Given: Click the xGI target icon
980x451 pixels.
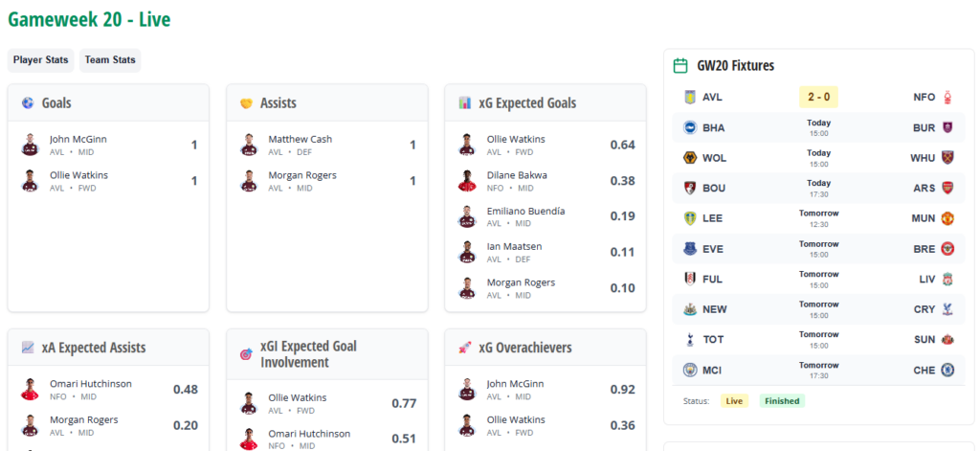Looking at the screenshot, I should pyautogui.click(x=246, y=354).
